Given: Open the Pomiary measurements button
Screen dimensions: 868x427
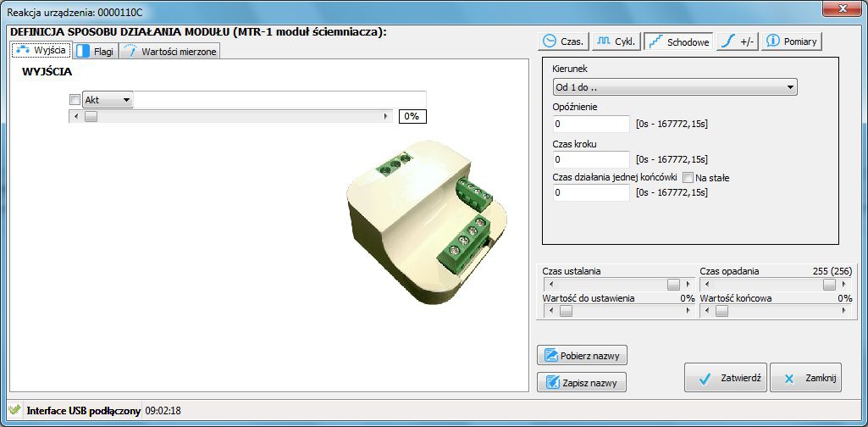Looking at the screenshot, I should 792,42.
